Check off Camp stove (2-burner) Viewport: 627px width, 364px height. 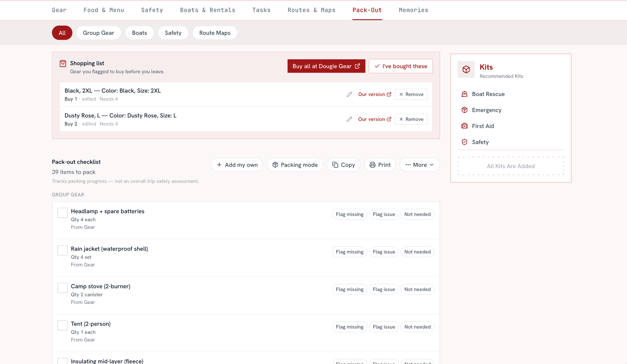(62, 288)
